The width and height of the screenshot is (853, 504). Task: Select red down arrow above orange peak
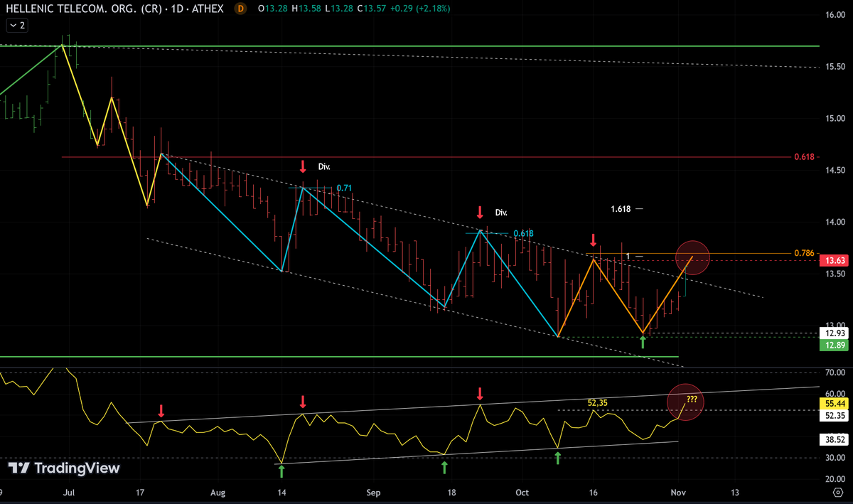click(x=594, y=239)
